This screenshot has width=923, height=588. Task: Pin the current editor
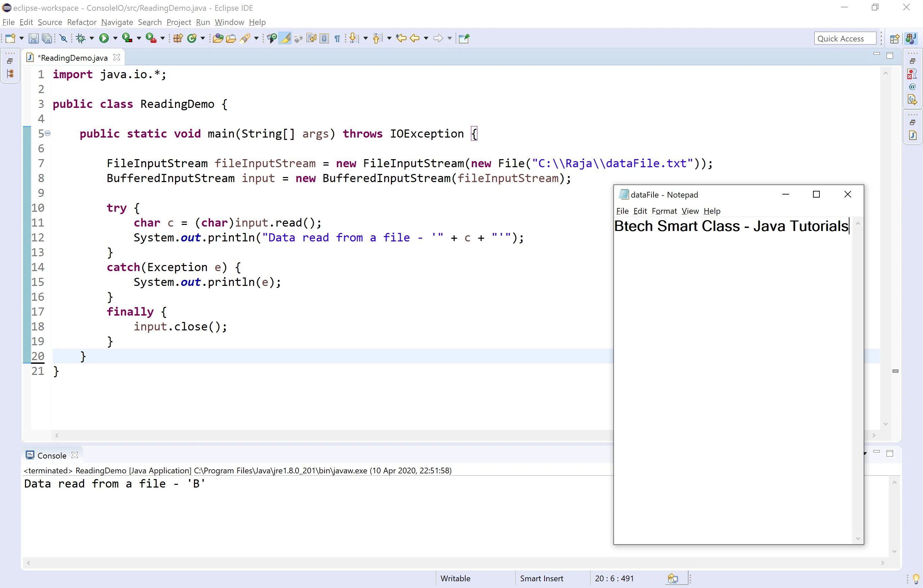pyautogui.click(x=465, y=38)
